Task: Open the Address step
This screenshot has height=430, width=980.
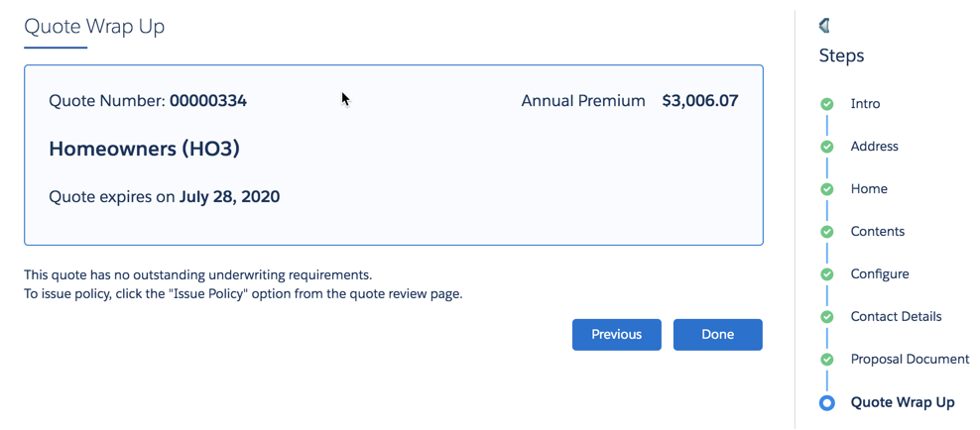Action: tap(875, 146)
